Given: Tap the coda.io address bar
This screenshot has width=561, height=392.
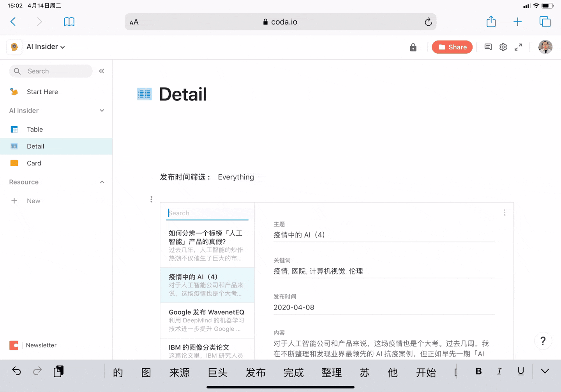Looking at the screenshot, I should click(x=280, y=22).
